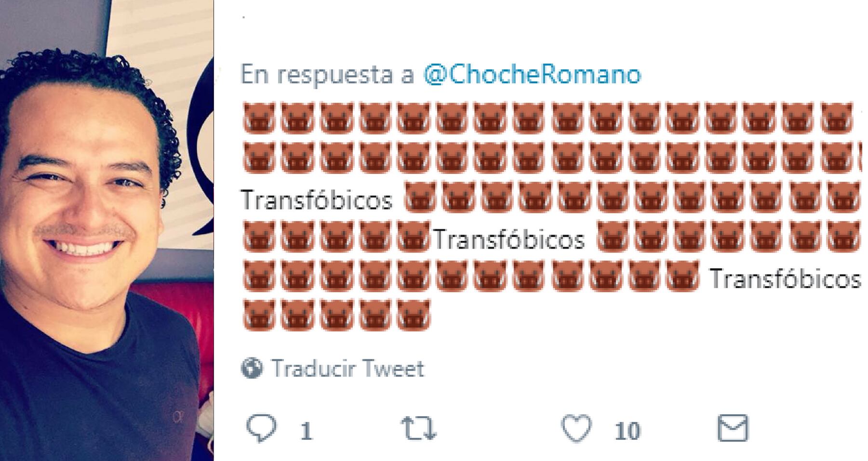Like the tweet with the heart icon

tap(576, 428)
